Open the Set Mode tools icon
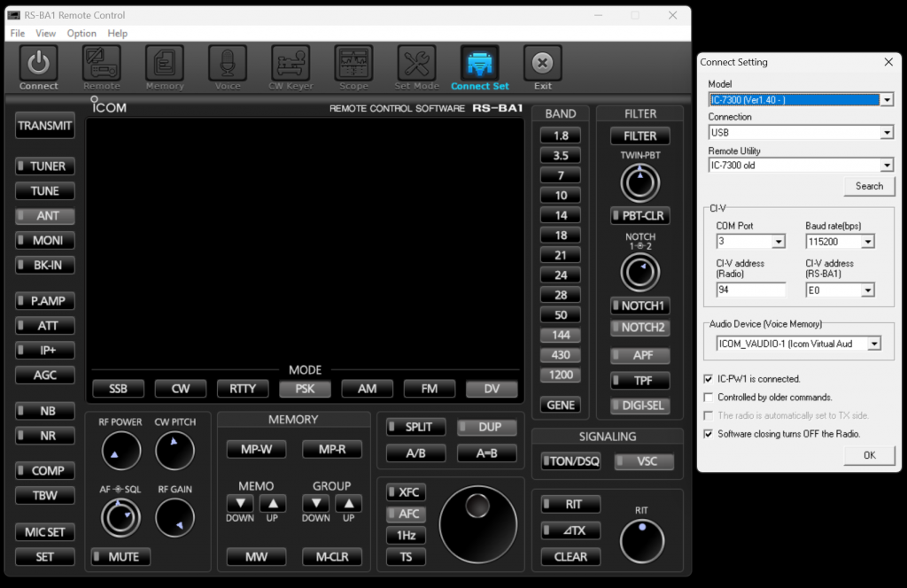The image size is (907, 588). pos(416,65)
